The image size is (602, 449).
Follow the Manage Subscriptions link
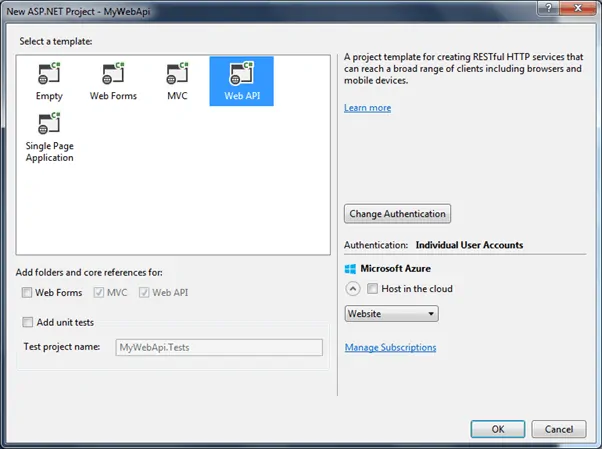[390, 348]
